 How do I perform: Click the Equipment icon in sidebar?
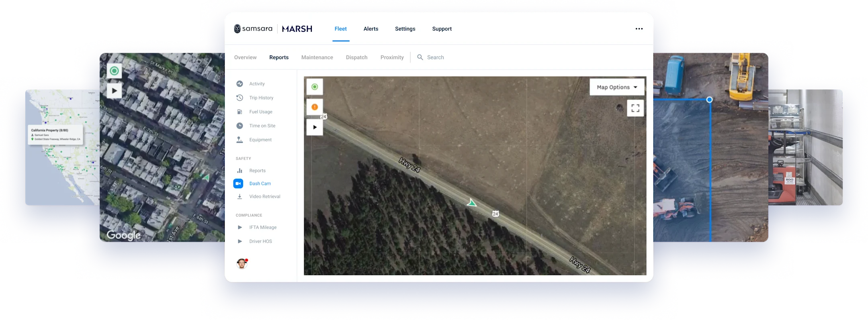pyautogui.click(x=240, y=140)
